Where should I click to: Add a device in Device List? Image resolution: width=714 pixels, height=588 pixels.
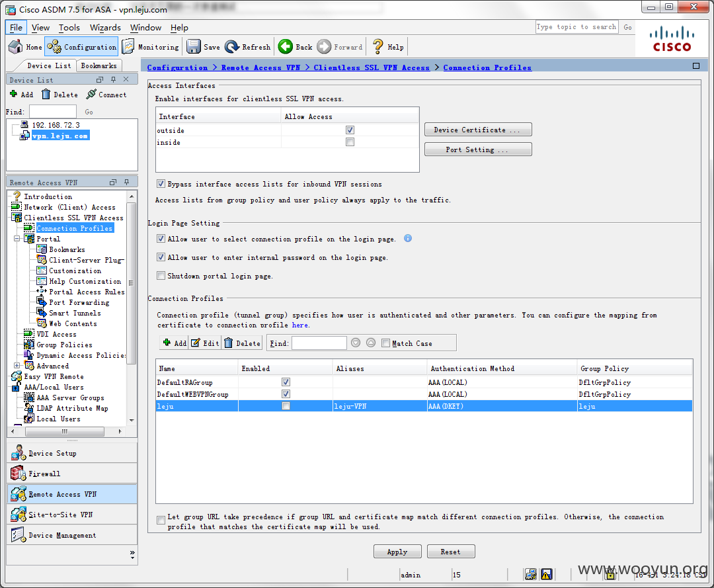[x=21, y=95]
